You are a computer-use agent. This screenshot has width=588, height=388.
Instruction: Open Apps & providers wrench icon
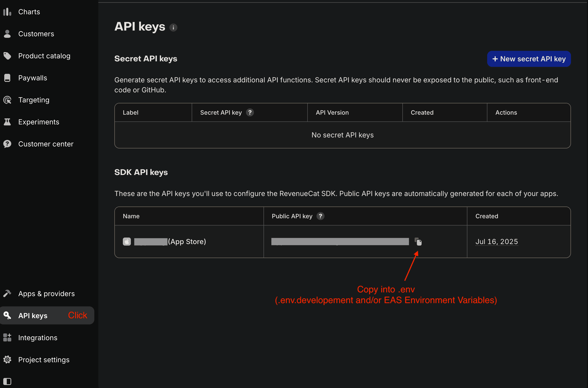pyautogui.click(x=7, y=293)
